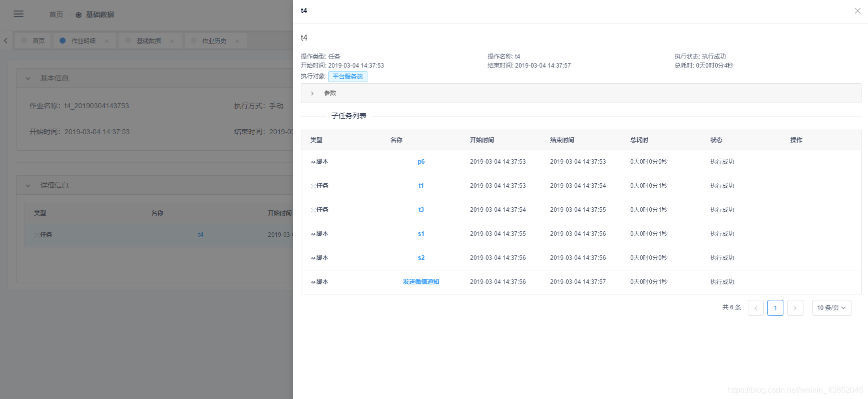
Task: Click task icon in t3 row
Action: click(x=313, y=210)
